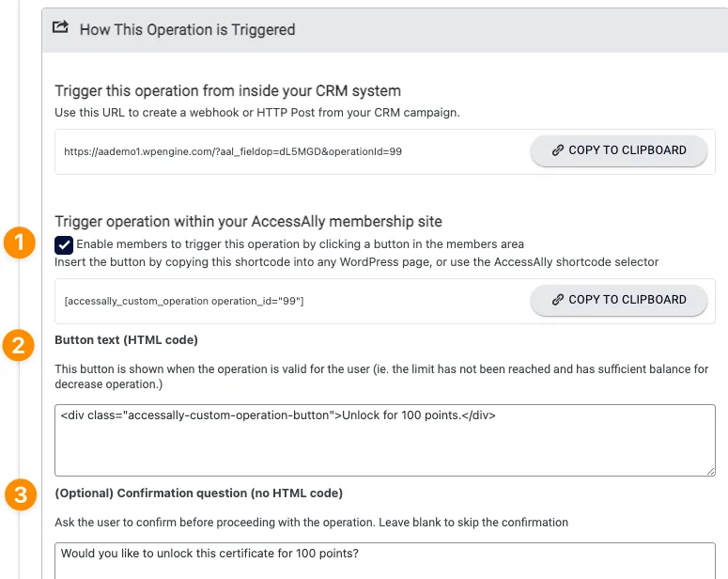Click the resize handle of the Button text box
This screenshot has width=728, height=579.
709,470
